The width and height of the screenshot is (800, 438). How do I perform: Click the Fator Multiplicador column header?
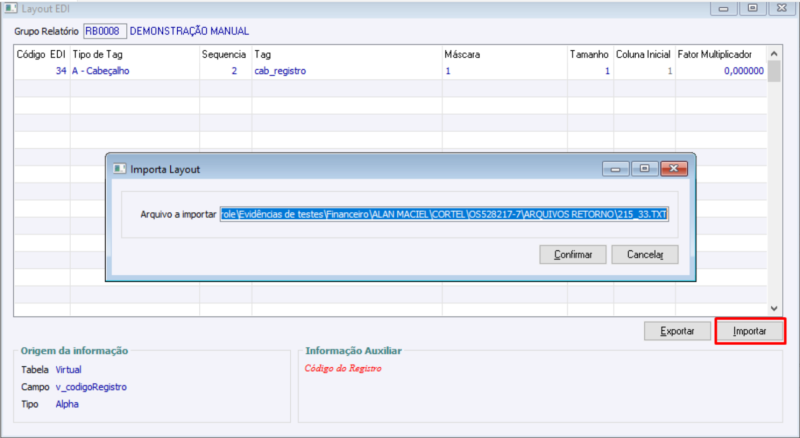click(x=721, y=54)
